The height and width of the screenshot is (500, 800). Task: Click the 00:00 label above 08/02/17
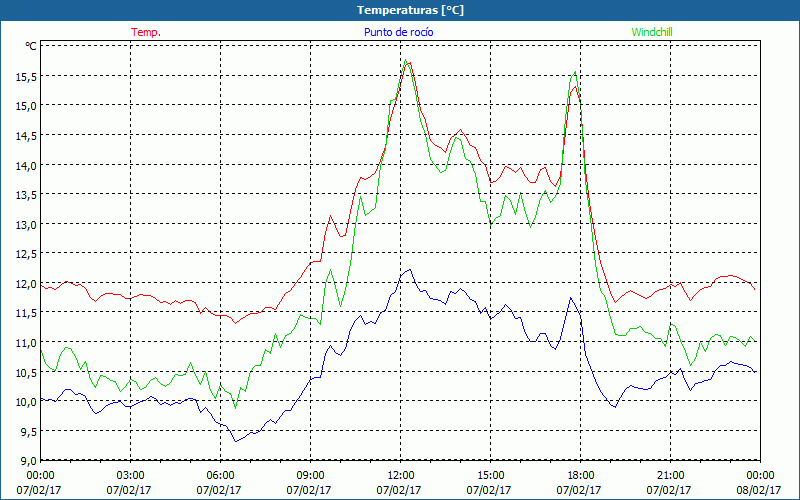coord(761,476)
